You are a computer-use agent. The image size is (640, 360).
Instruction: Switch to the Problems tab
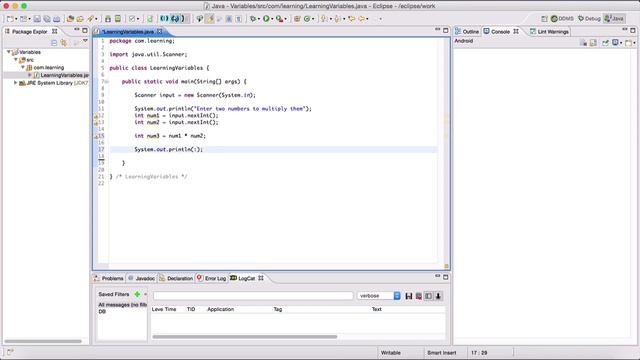(109, 278)
